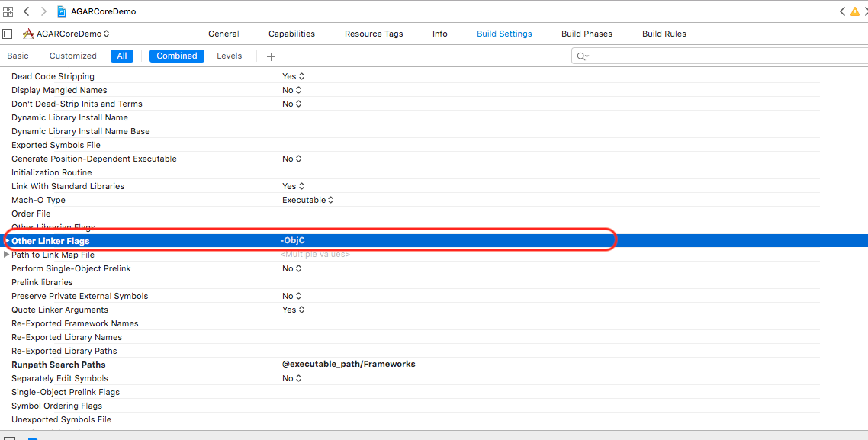Screen dimensions: 868x440
Task: Click the magnifier icon in search field
Action: (583, 56)
